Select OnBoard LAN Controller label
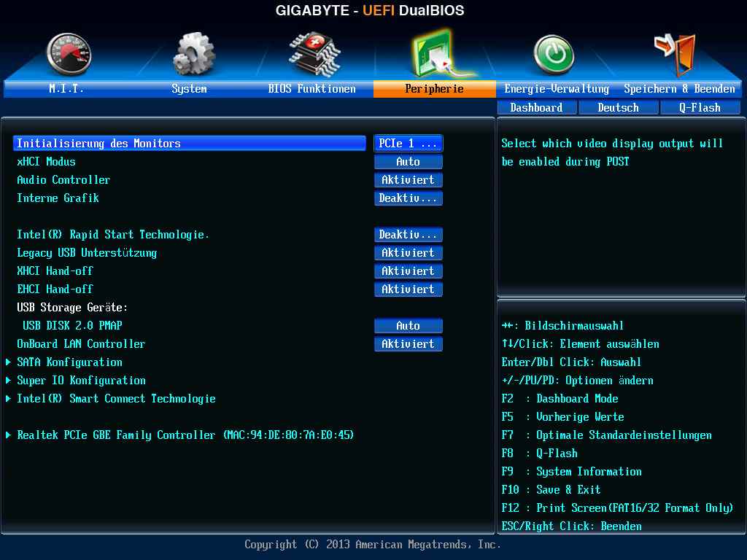Image resolution: width=747 pixels, height=560 pixels. click(81, 344)
